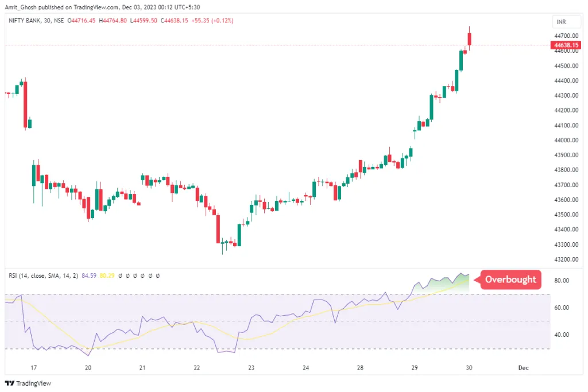Click the purple RSI value 84.59
588x392 pixels.
(x=90, y=275)
